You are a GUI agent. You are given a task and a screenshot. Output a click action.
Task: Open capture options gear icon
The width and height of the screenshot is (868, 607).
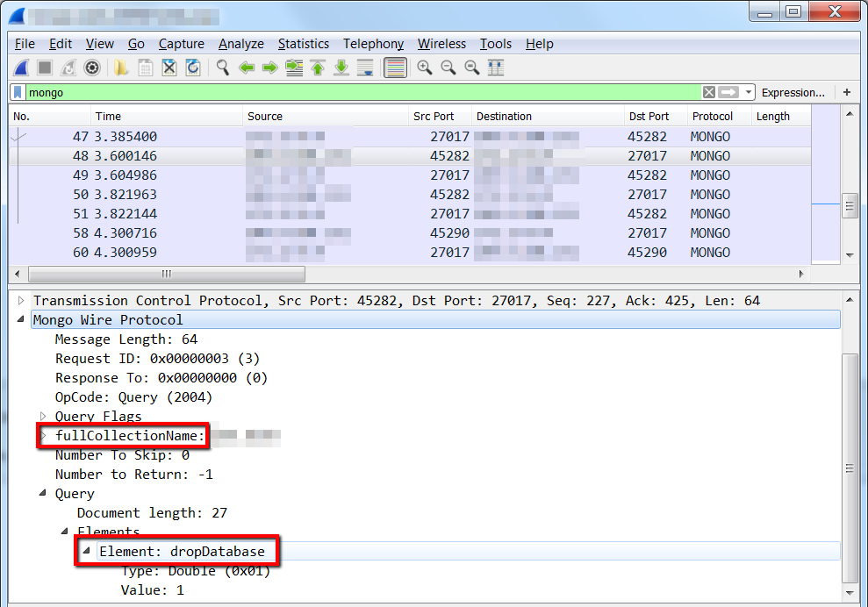(92, 68)
